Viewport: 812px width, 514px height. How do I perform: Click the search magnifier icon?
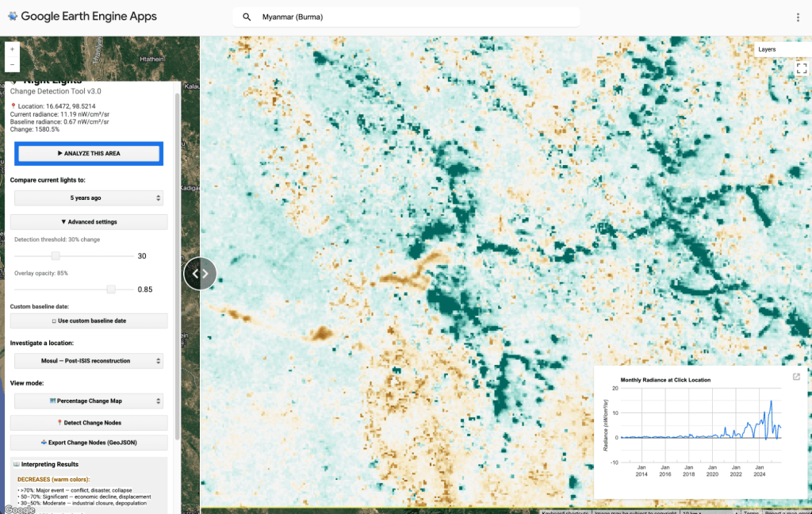pos(247,17)
